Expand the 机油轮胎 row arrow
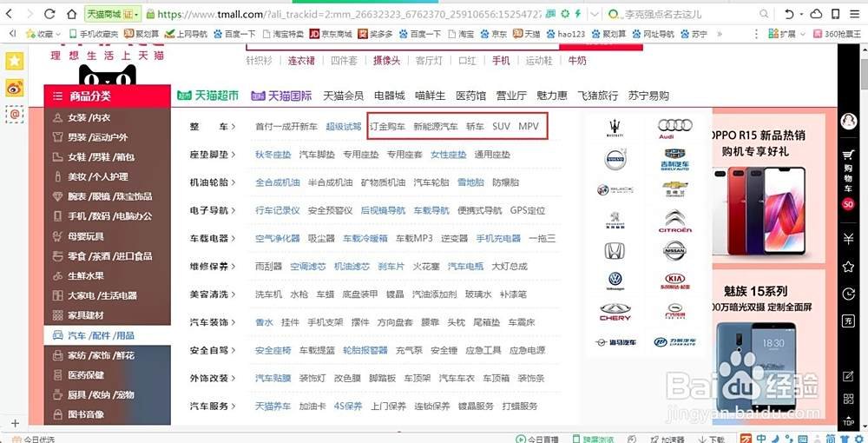Viewport: 868px width, 443px height. point(233,182)
